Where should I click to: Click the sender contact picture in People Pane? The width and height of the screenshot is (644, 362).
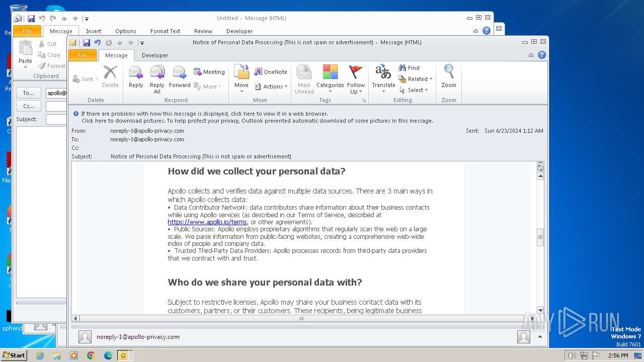[x=85, y=337]
